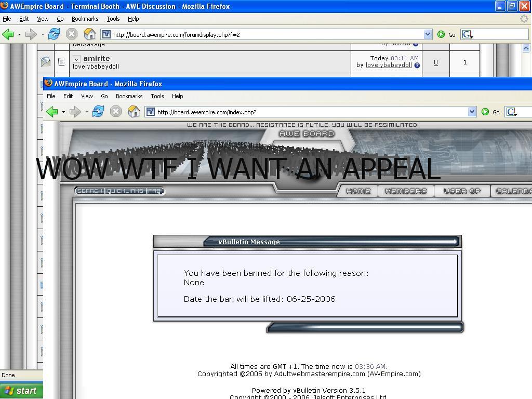Expand address bar dropdown in Terminal Booth window

pos(428,34)
